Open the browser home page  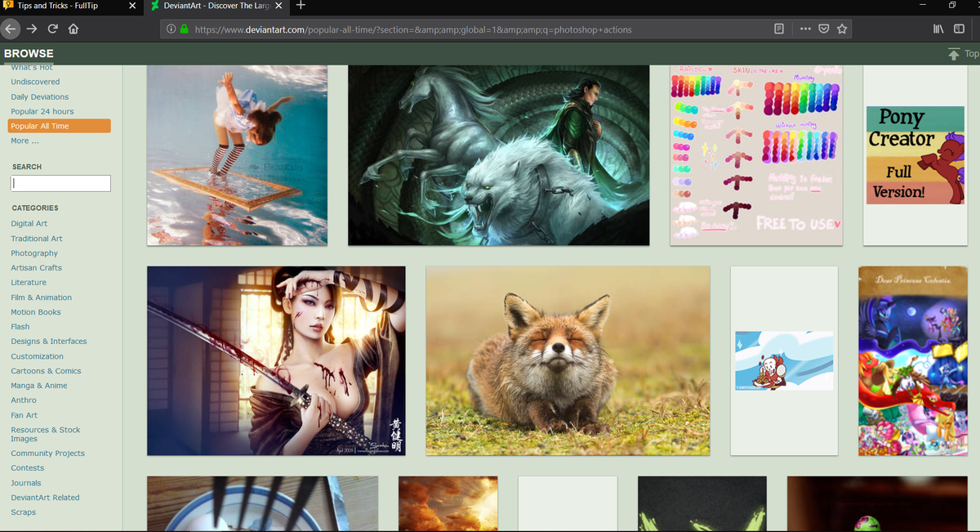tap(73, 29)
